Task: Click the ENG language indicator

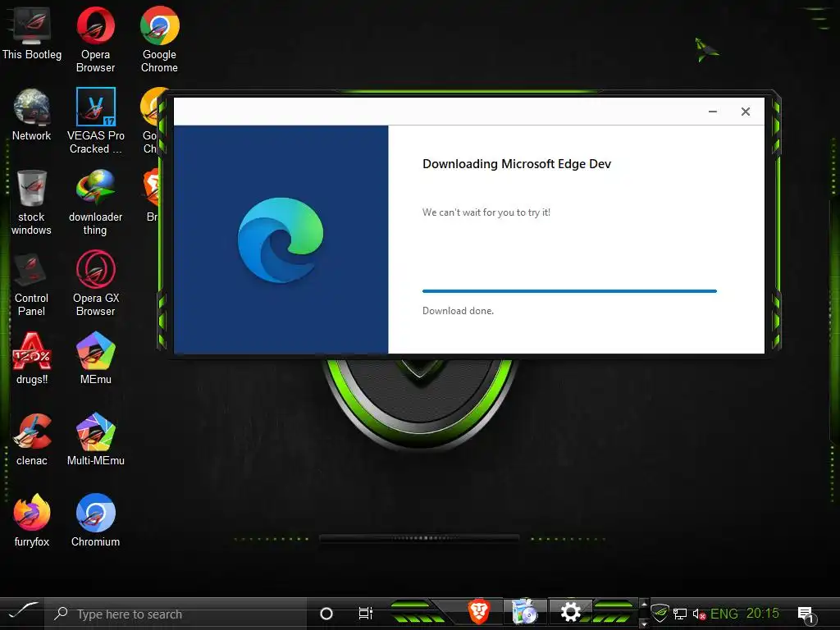Action: pyautogui.click(x=724, y=614)
